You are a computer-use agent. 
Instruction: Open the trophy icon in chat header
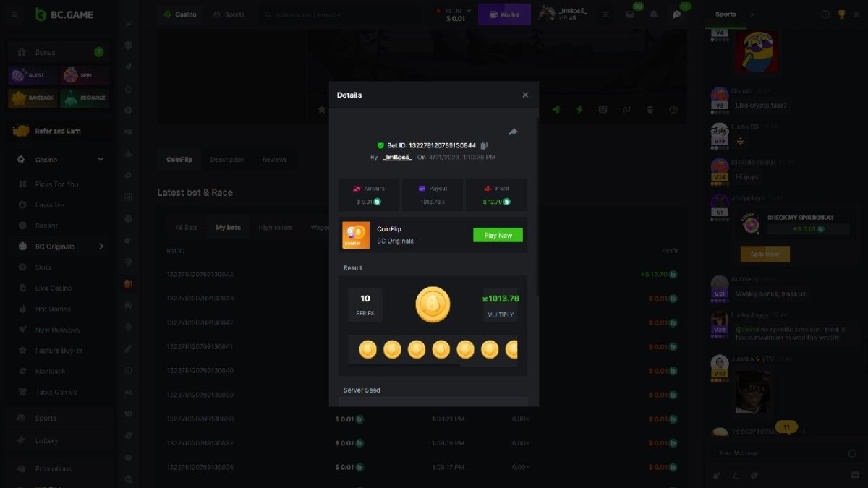point(841,14)
